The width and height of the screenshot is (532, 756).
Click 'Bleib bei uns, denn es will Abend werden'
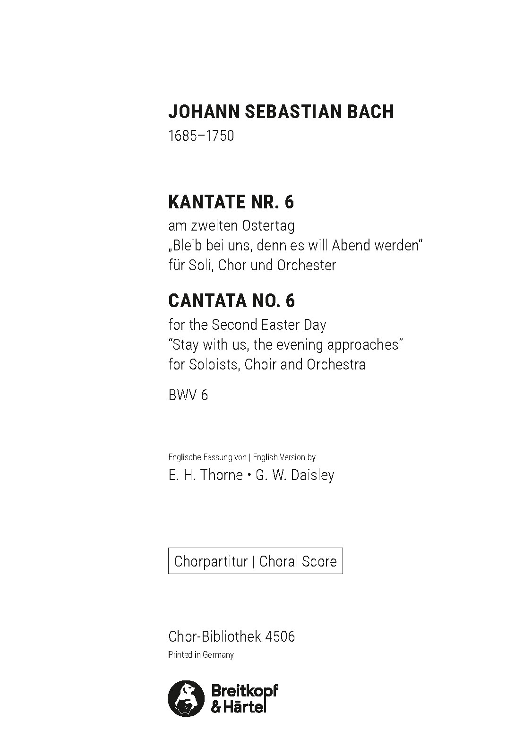pyautogui.click(x=294, y=245)
